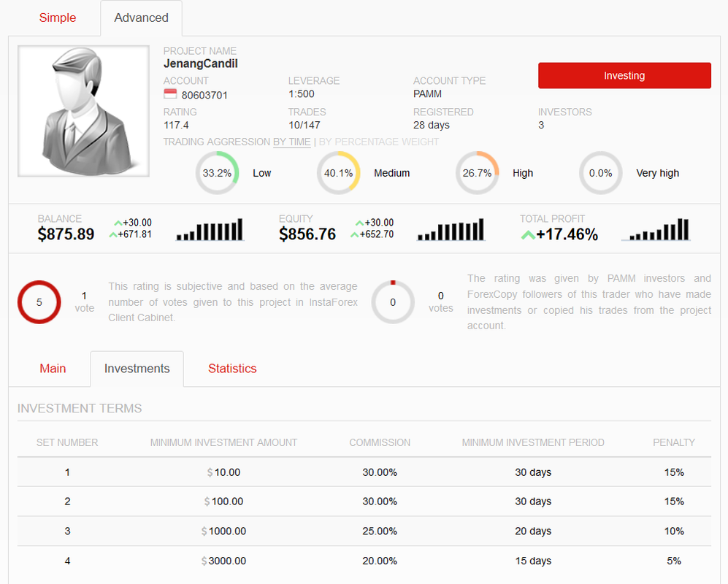This screenshot has height=584, width=728.
Task: Click the red rating circle showing 5
Action: pos(39,302)
